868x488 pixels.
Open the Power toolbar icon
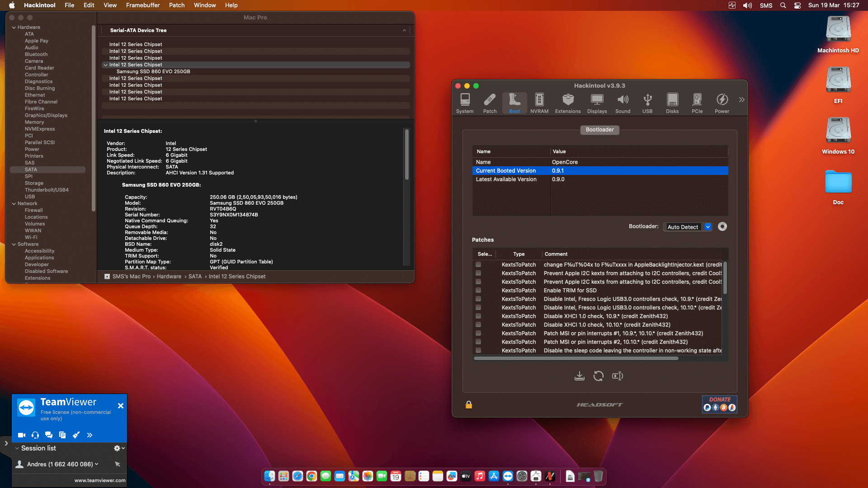(722, 103)
